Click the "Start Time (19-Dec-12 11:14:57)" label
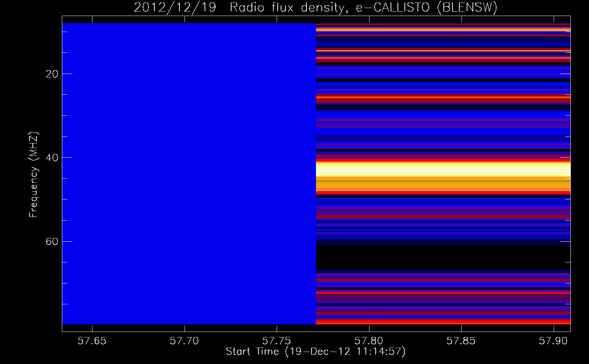Screen dimensions: 589x364 point(316,352)
